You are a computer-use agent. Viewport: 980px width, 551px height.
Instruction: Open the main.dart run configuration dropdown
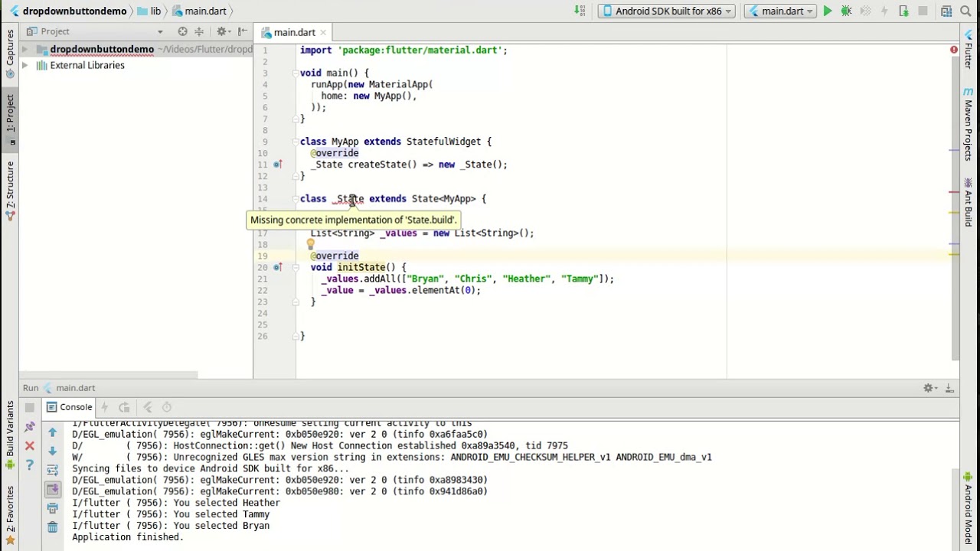pyautogui.click(x=780, y=11)
